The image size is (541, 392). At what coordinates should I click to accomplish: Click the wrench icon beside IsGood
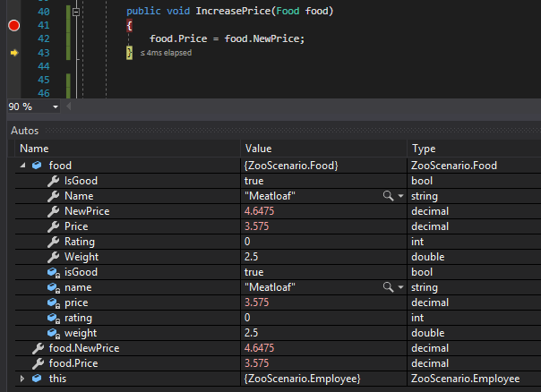(53, 181)
